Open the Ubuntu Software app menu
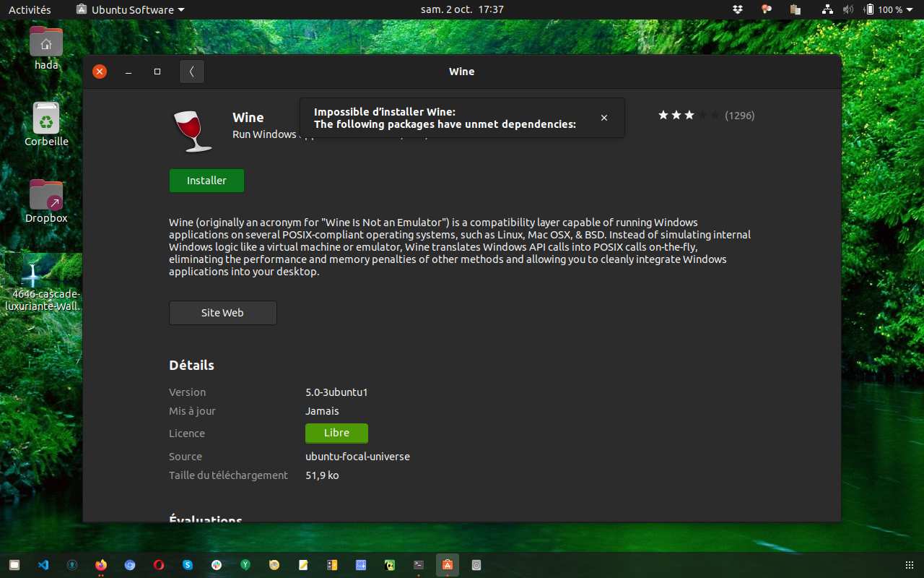The width and height of the screenshot is (924, 578). point(130,9)
